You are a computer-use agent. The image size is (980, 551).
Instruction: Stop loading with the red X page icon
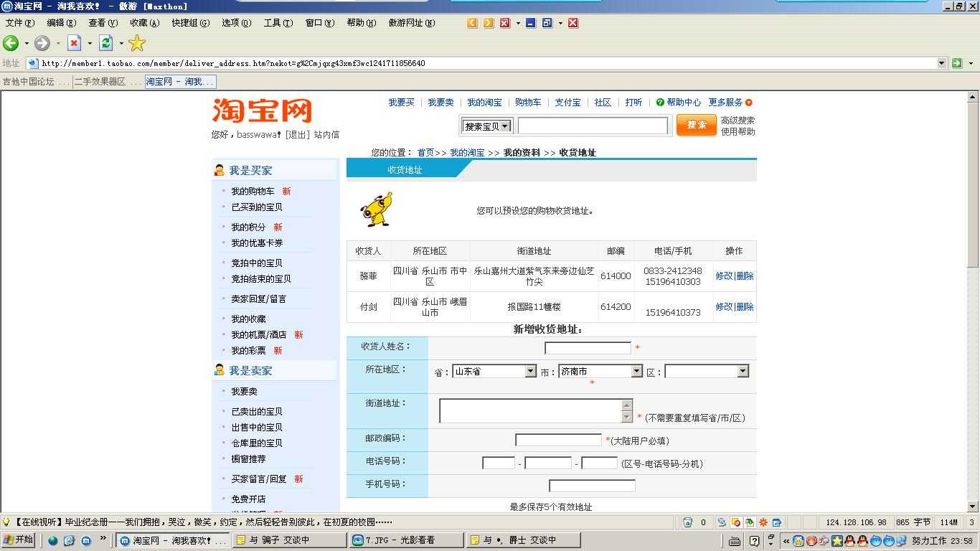[75, 44]
